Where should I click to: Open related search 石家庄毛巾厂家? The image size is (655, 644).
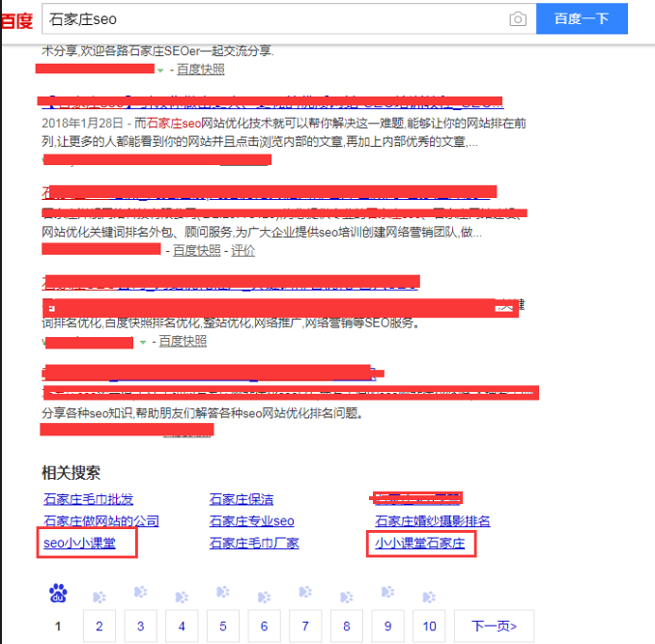coord(254,543)
